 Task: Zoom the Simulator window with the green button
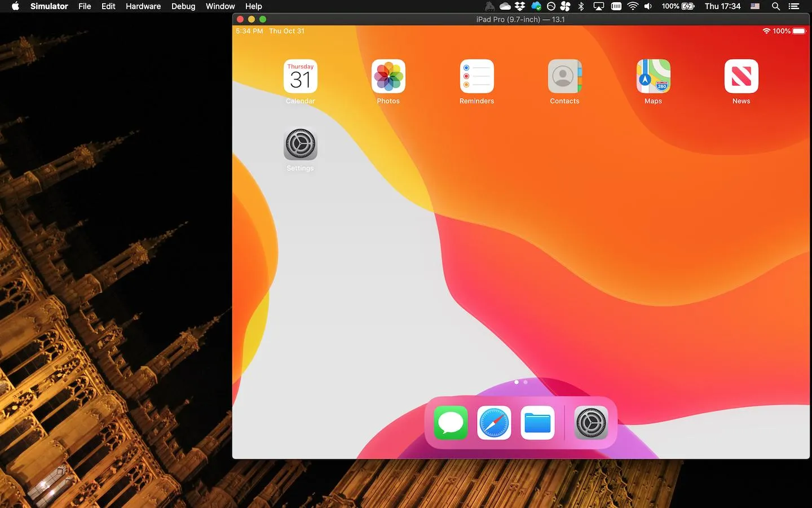click(x=263, y=19)
